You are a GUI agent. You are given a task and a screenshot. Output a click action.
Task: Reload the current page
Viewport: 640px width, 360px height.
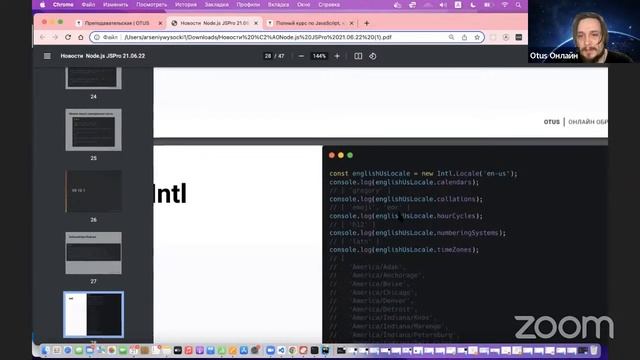[68, 37]
